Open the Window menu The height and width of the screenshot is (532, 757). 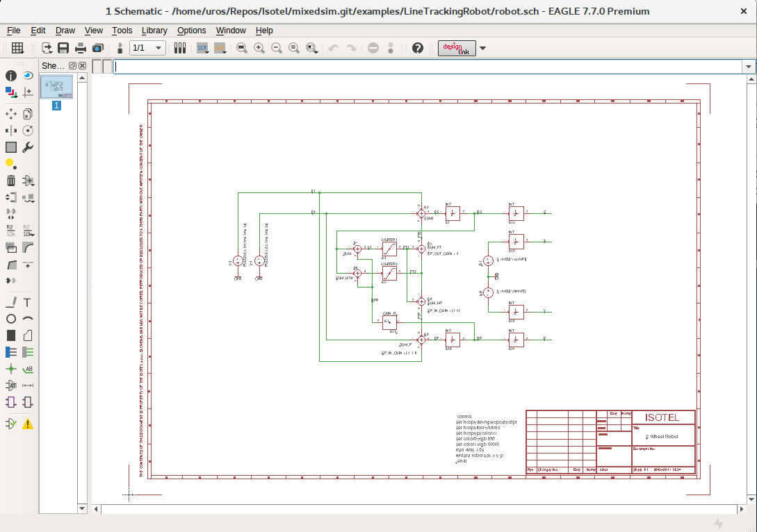tap(231, 31)
